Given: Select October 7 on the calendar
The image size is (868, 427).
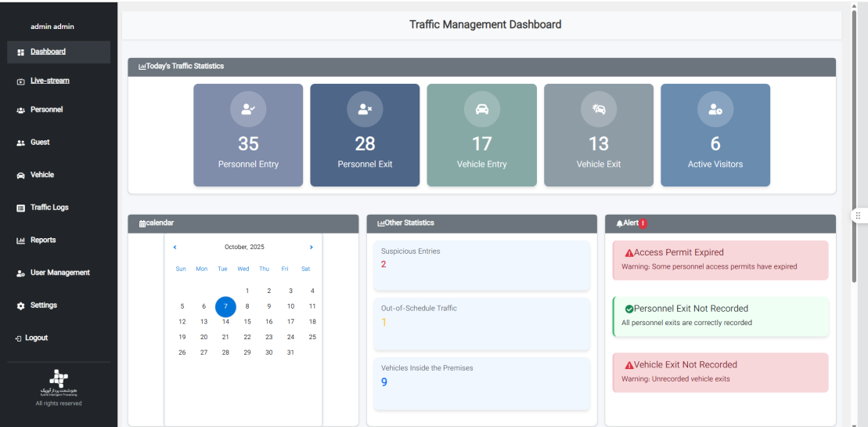Looking at the screenshot, I should 225,306.
